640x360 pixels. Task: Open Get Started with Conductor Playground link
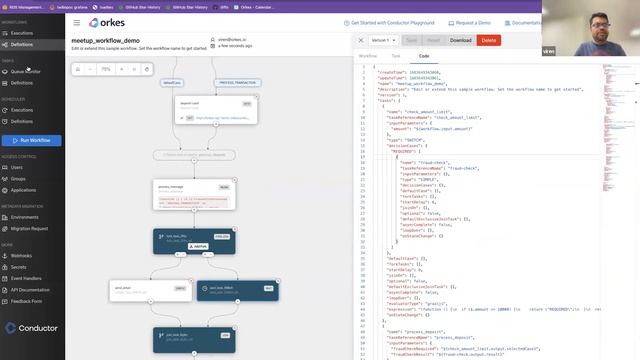click(x=389, y=23)
